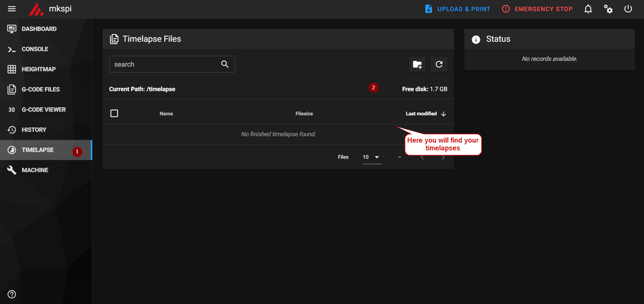Click the help question mark icon
644x304 pixels.
(x=12, y=294)
